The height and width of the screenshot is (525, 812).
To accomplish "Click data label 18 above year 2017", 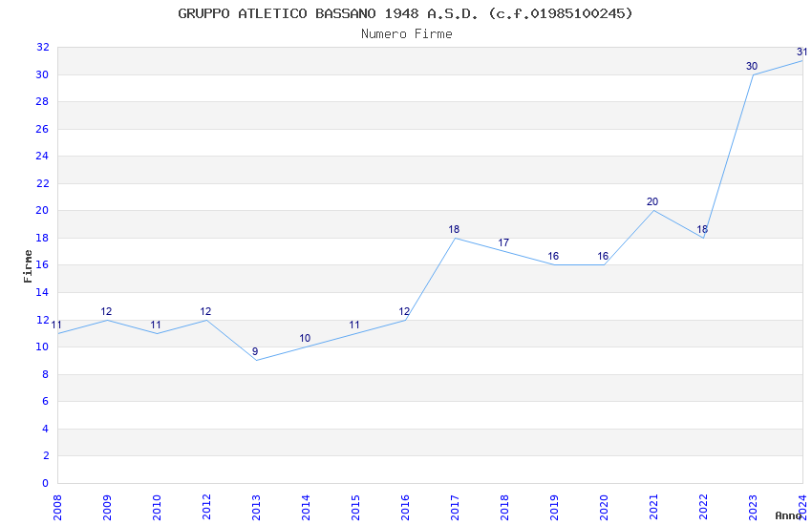I will (x=454, y=229).
